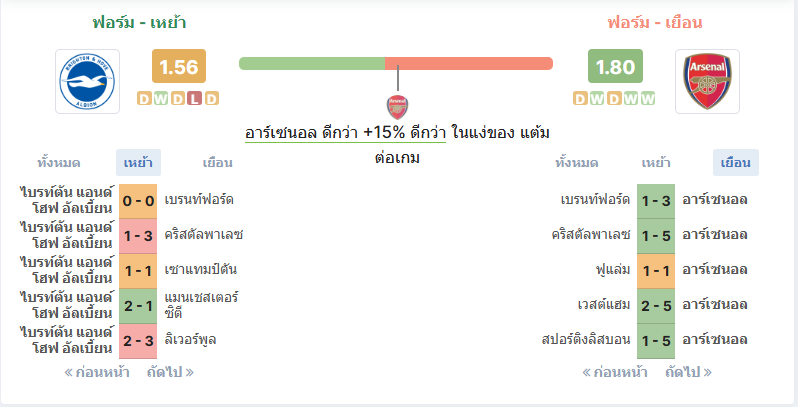
Task: Open the 1 - 5 Sporting Lisbon result
Action: click(x=656, y=340)
